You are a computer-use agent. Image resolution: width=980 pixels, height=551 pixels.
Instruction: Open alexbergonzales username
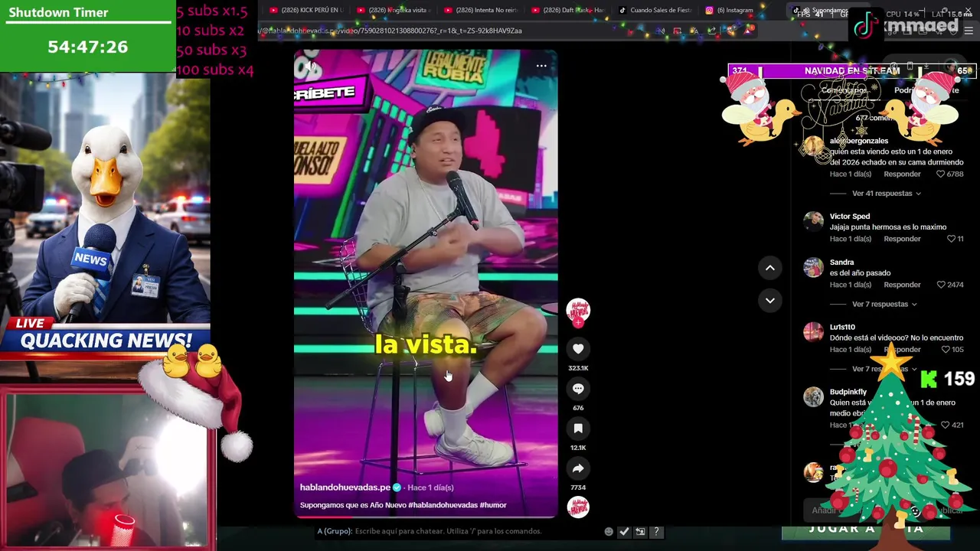859,141
